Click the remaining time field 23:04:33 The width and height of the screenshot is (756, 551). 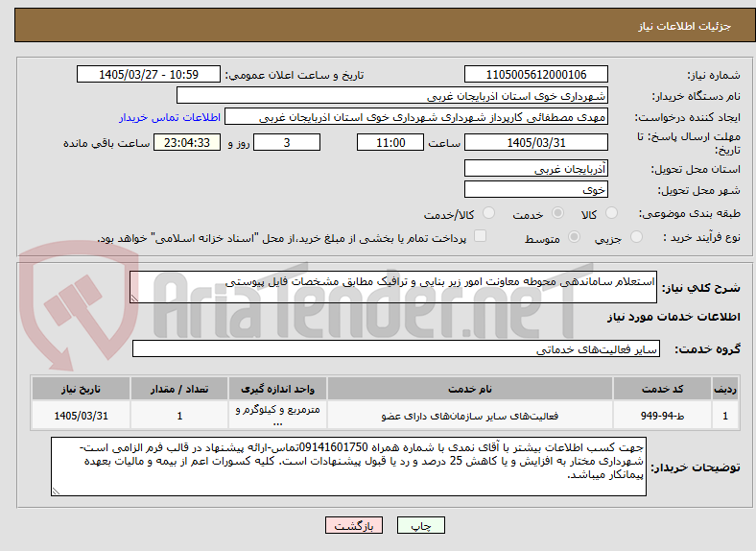pos(187,142)
